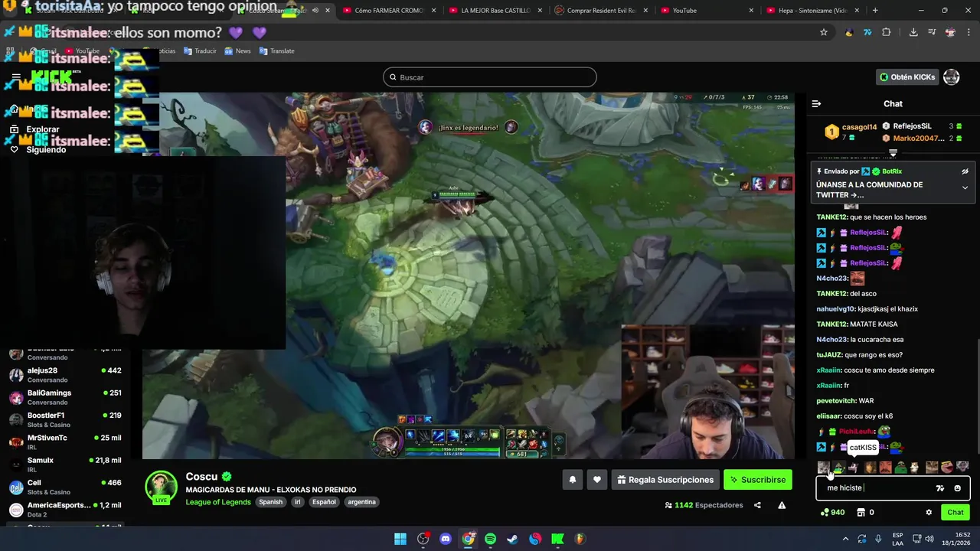This screenshot has height=551, width=980.
Task: Open the Translate bookmark
Action: (276, 51)
